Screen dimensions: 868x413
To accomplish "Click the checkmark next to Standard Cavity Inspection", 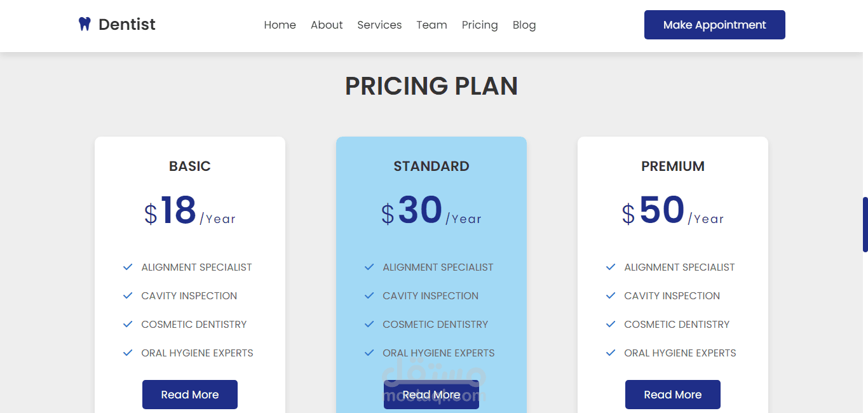I will click(369, 295).
